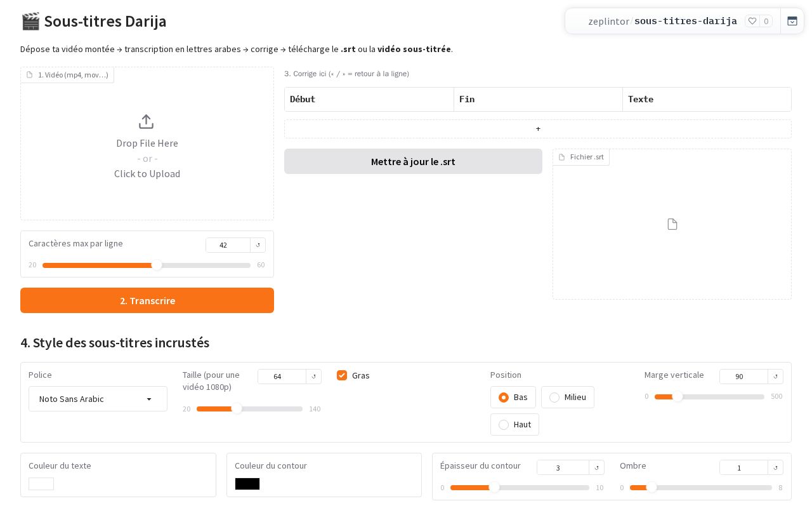Click the Épaisseur du contour slider handle
812x508 pixels.
[494, 487]
